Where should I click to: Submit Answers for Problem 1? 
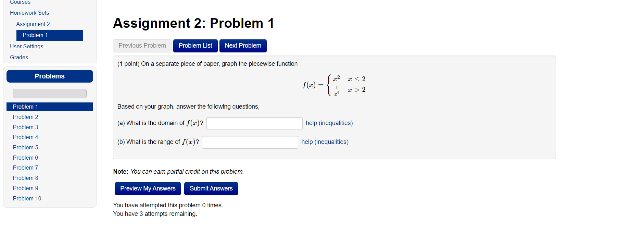tap(211, 188)
